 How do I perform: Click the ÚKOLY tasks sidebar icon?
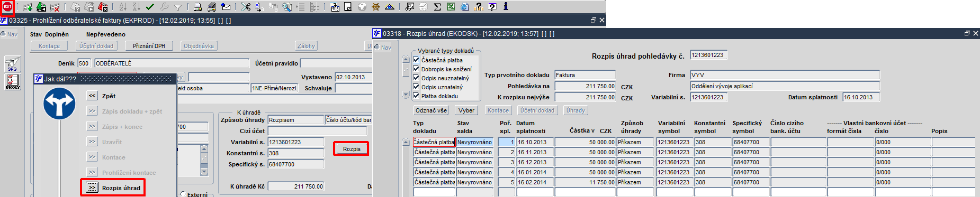pyautogui.click(x=12, y=81)
